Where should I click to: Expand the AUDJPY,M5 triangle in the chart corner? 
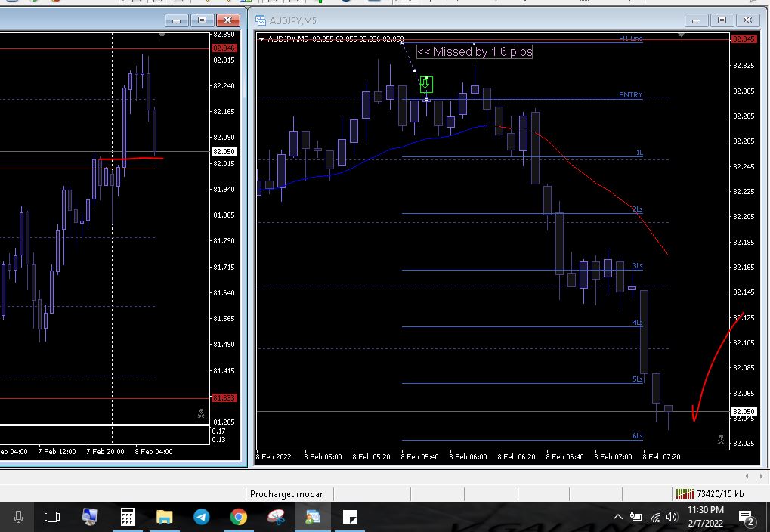point(261,39)
